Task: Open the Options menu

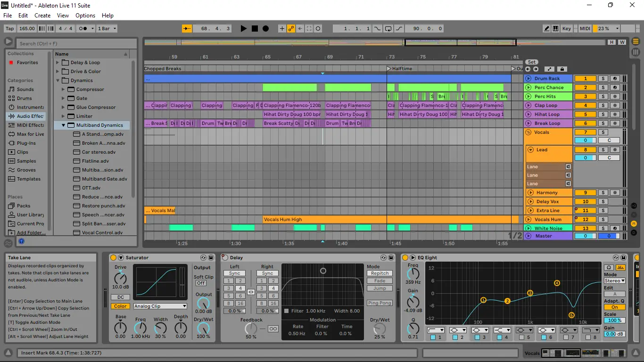Action: point(85,16)
